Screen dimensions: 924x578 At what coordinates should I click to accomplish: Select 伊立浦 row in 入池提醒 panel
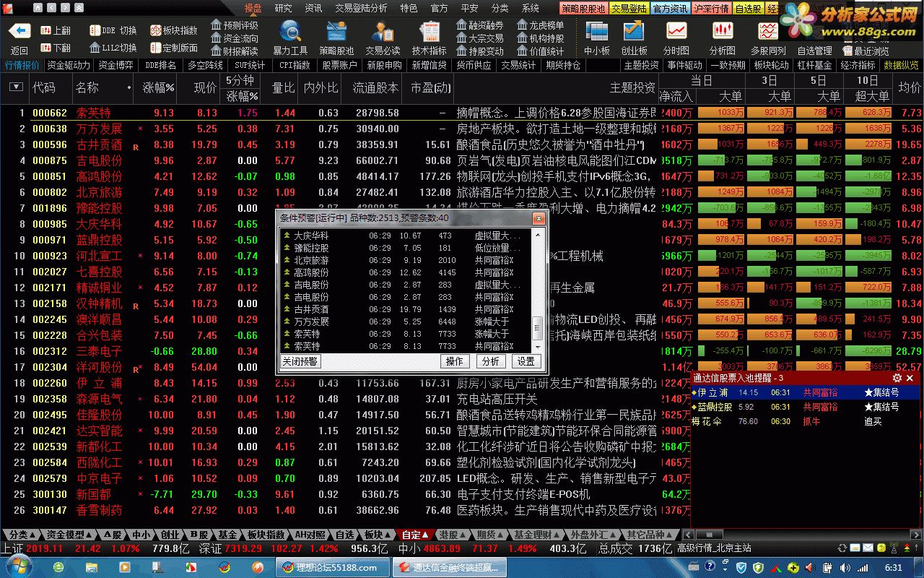806,392
